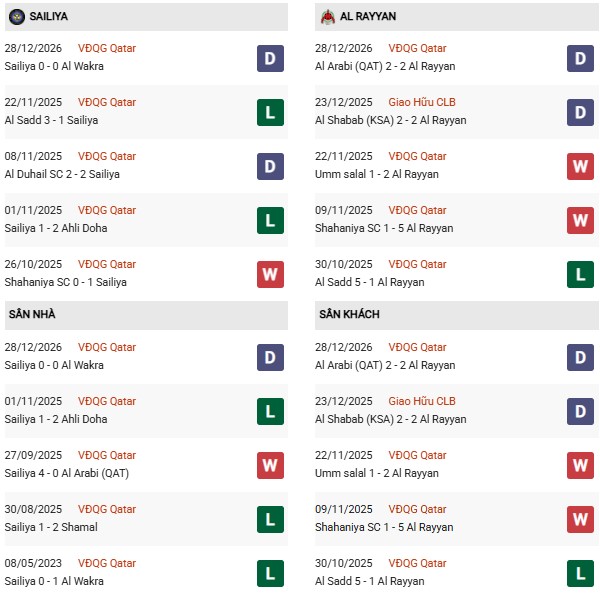Viewport: 600px width, 593px height.
Task: Click the D badge beside Al Duhail SC 2 - 2 Sailiya
Action: pos(270,166)
